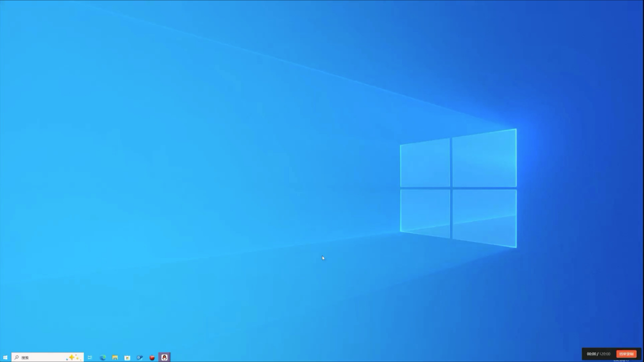Click the 结束录制 stop recording button
The width and height of the screenshot is (644, 362).
click(x=626, y=354)
